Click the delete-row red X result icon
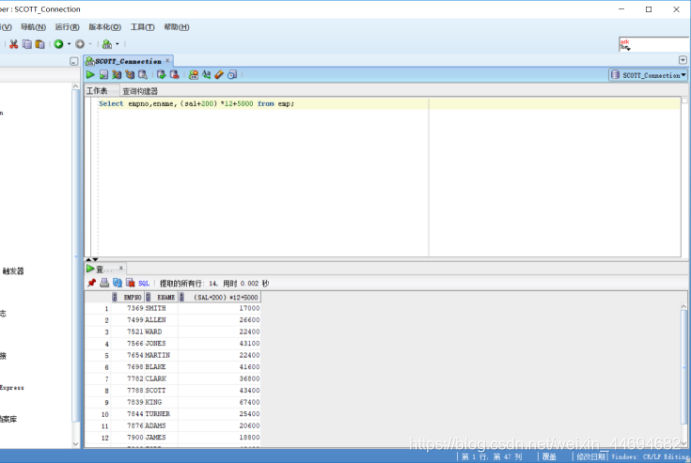This screenshot has width=691, height=463. tap(130, 283)
